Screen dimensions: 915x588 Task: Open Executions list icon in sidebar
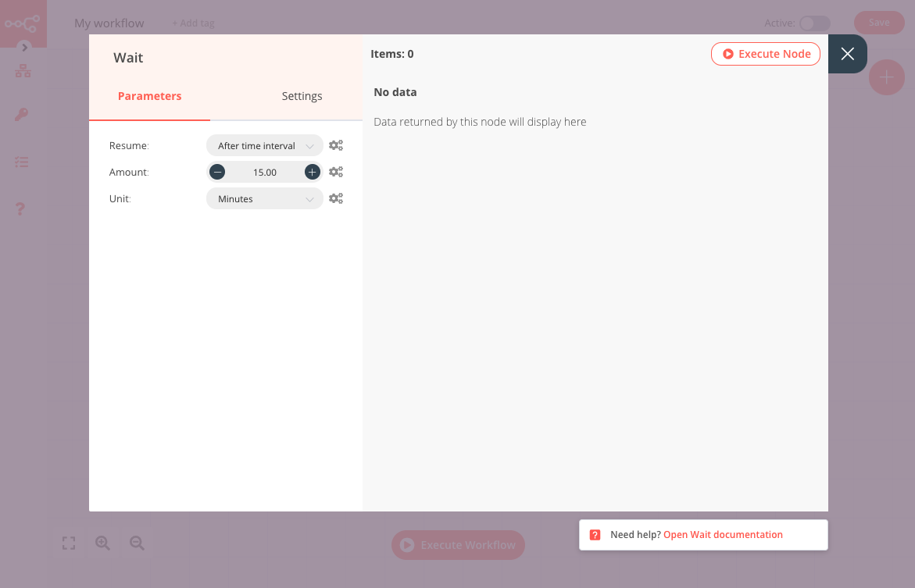click(22, 162)
